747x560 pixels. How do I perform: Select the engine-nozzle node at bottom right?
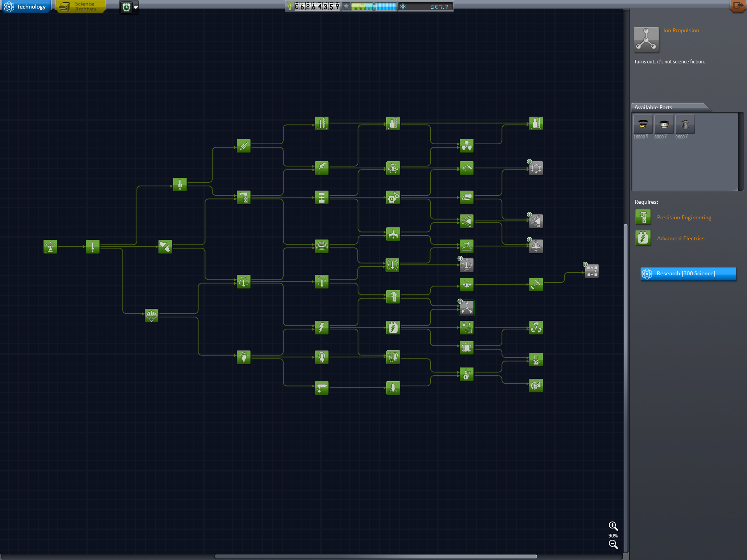[x=536, y=385]
